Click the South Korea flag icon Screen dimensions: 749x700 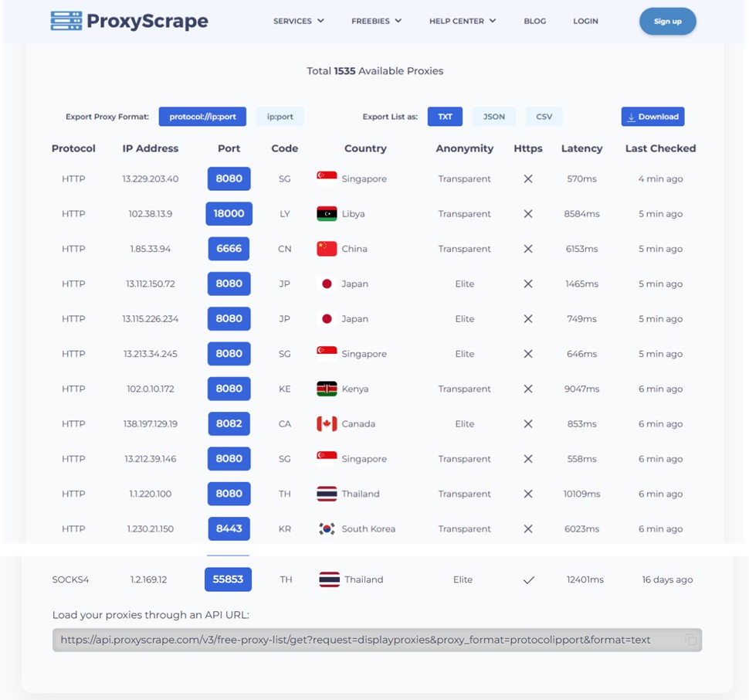click(x=327, y=529)
